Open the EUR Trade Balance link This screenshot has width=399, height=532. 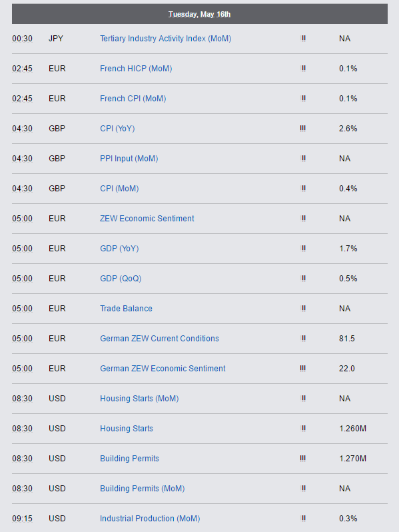pos(126,309)
